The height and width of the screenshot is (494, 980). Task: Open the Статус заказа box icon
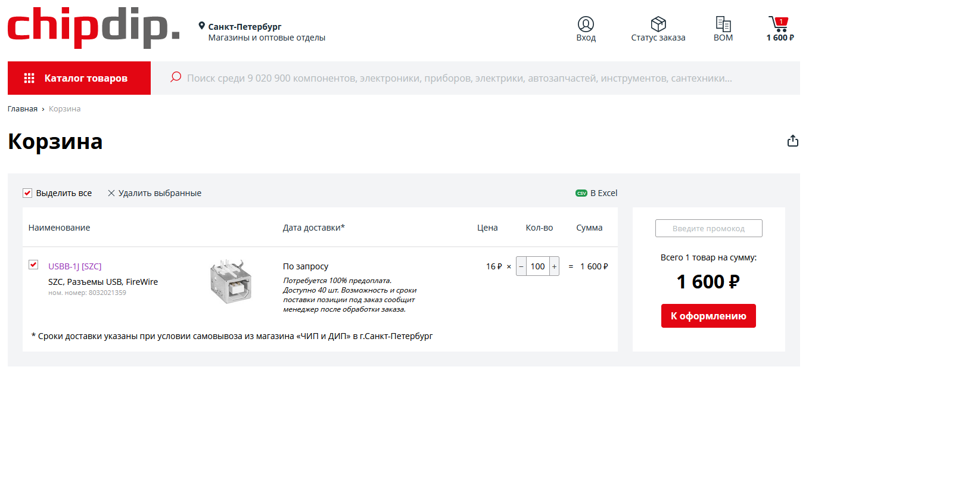[658, 24]
